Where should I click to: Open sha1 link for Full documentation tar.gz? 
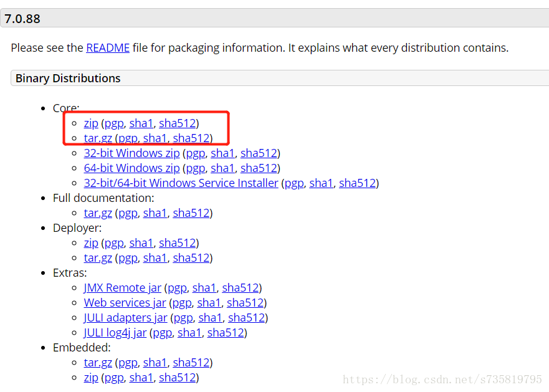pyautogui.click(x=155, y=213)
